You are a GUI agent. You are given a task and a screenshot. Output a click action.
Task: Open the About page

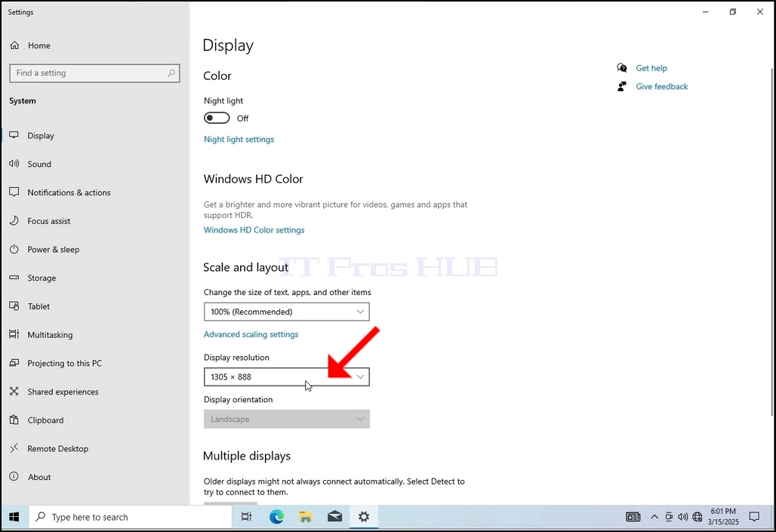(x=95, y=477)
